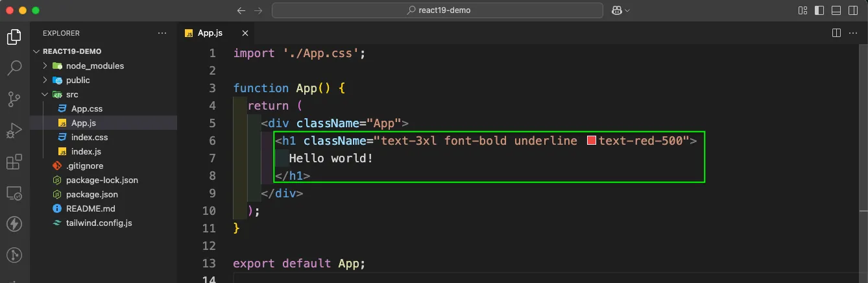Click line number 13 in the gutter
The height and width of the screenshot is (283, 868).
click(209, 264)
